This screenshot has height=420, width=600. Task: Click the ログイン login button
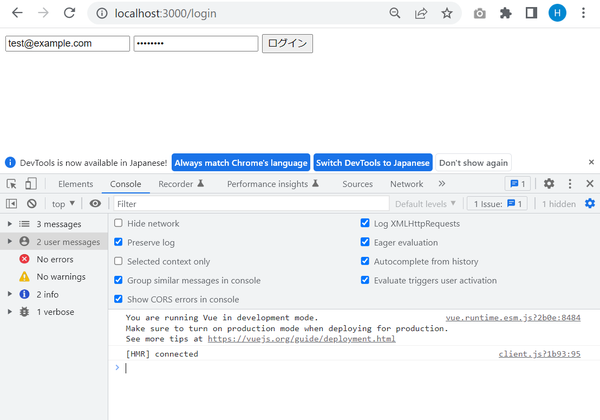click(x=287, y=43)
